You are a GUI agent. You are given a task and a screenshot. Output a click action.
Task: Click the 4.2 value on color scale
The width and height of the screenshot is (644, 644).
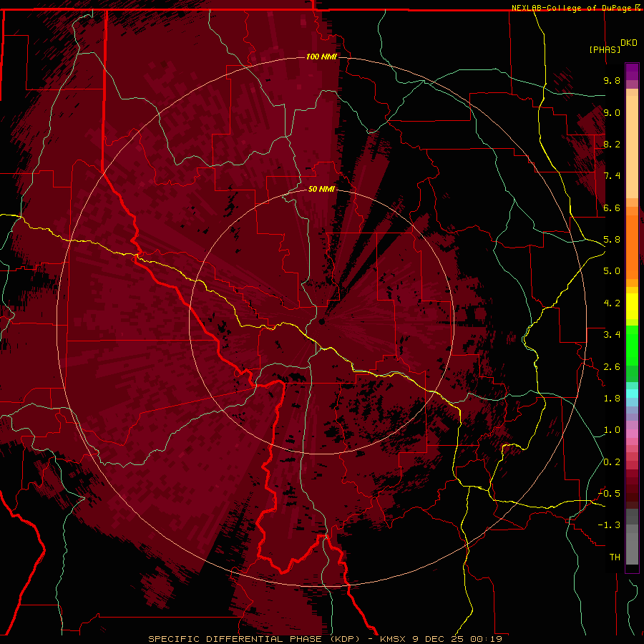[612, 303]
